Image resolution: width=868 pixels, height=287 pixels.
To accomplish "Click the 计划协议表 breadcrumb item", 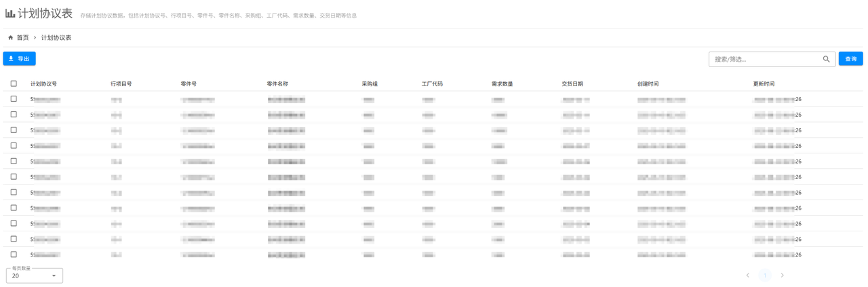I will (x=56, y=38).
